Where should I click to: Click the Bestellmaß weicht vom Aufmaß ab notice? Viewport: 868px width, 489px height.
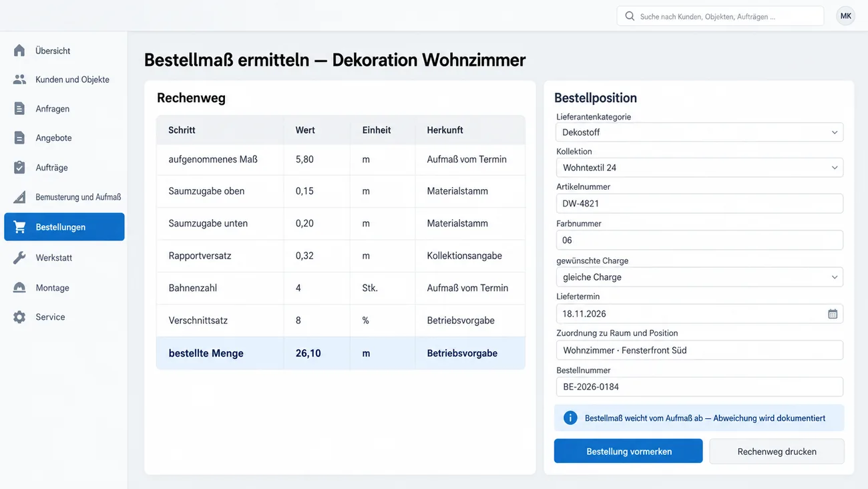[x=699, y=418]
